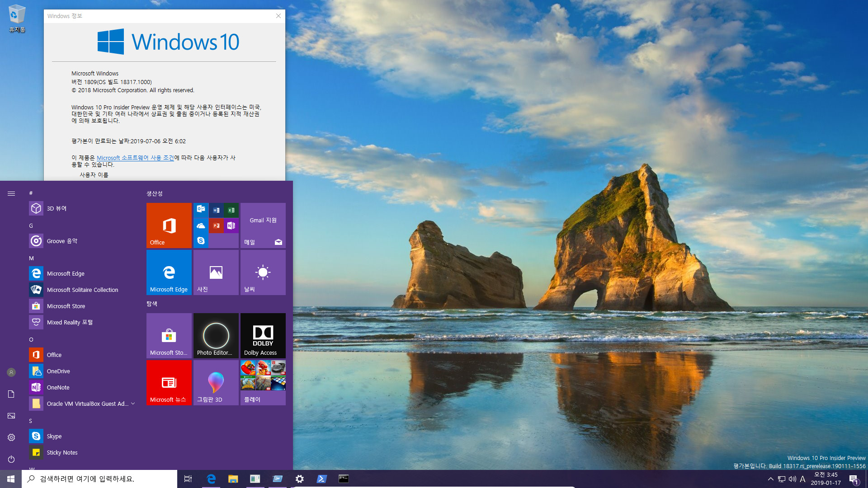Open Settings gear in Start sidebar
Image resolution: width=868 pixels, height=488 pixels.
point(11,437)
